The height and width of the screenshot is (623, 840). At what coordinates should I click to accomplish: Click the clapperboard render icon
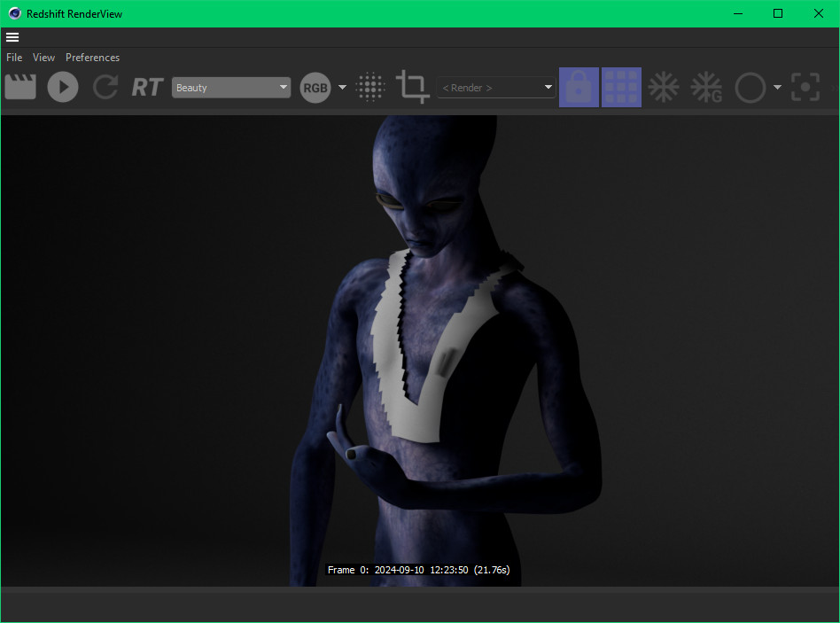(20, 87)
